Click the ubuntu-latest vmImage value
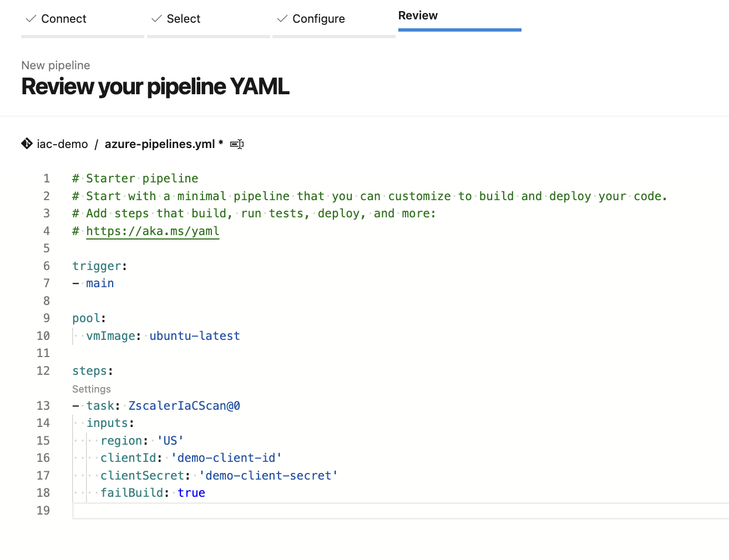 click(195, 336)
